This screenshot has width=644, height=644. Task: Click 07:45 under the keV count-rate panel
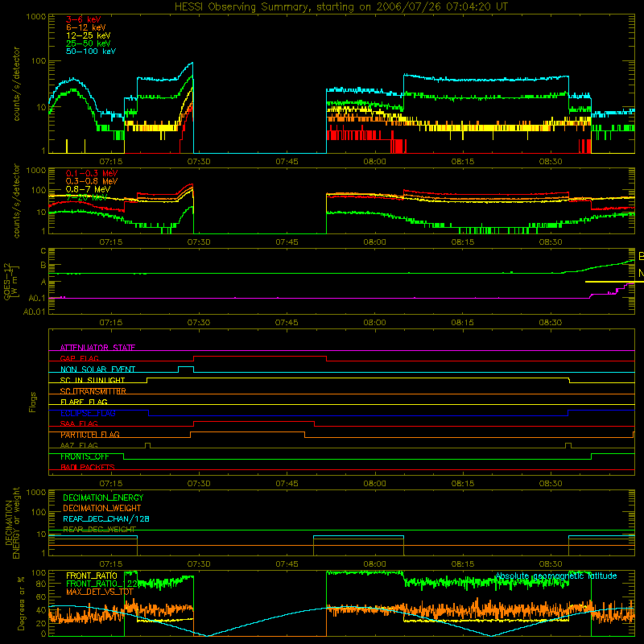(287, 162)
